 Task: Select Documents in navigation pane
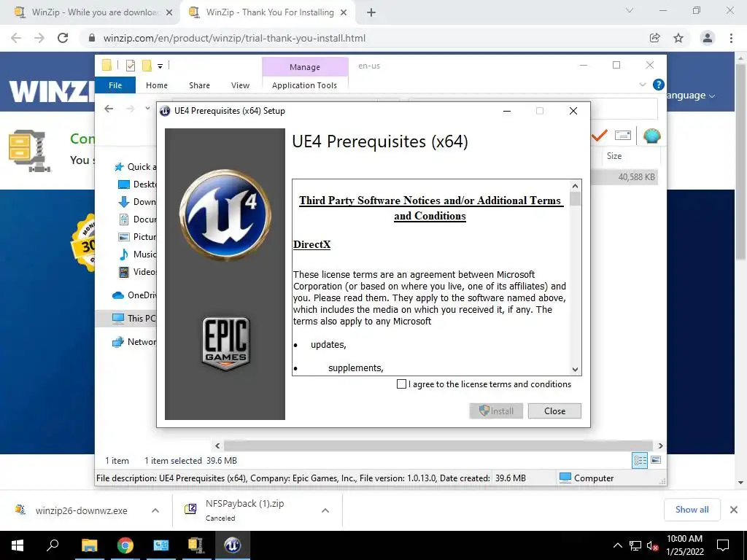(137, 219)
